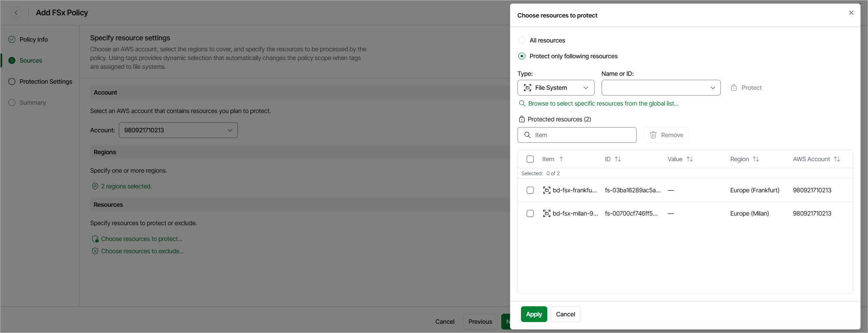Click the trash icon on Remove button
The width and height of the screenshot is (868, 333).
click(x=653, y=135)
